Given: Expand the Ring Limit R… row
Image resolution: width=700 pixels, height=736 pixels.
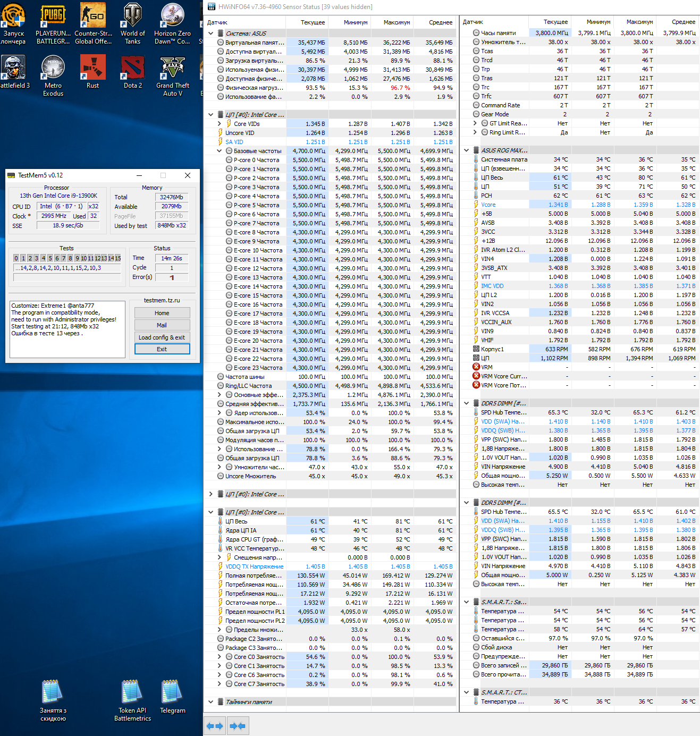Looking at the screenshot, I should [x=475, y=132].
